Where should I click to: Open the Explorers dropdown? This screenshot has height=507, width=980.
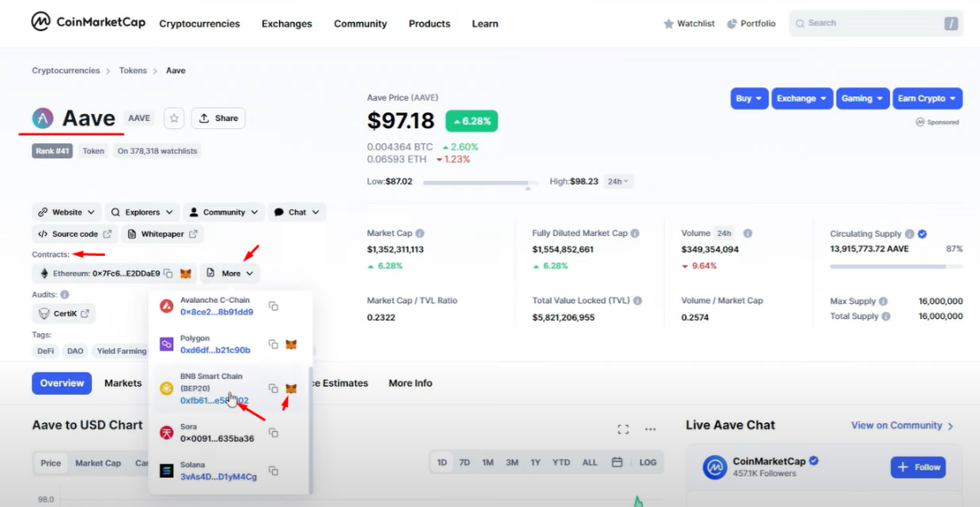tap(142, 212)
